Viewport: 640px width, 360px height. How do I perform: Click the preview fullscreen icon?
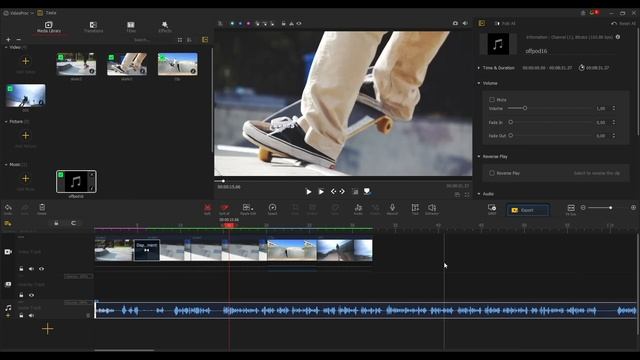coord(467,195)
